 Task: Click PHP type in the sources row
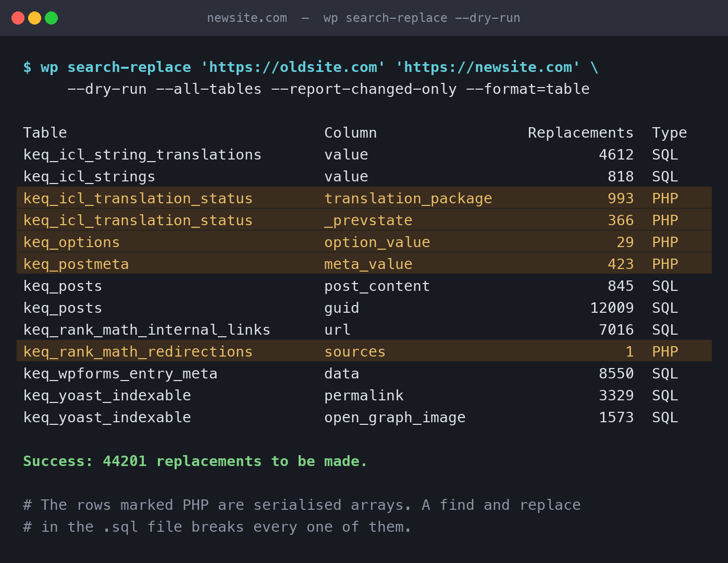pos(665,352)
